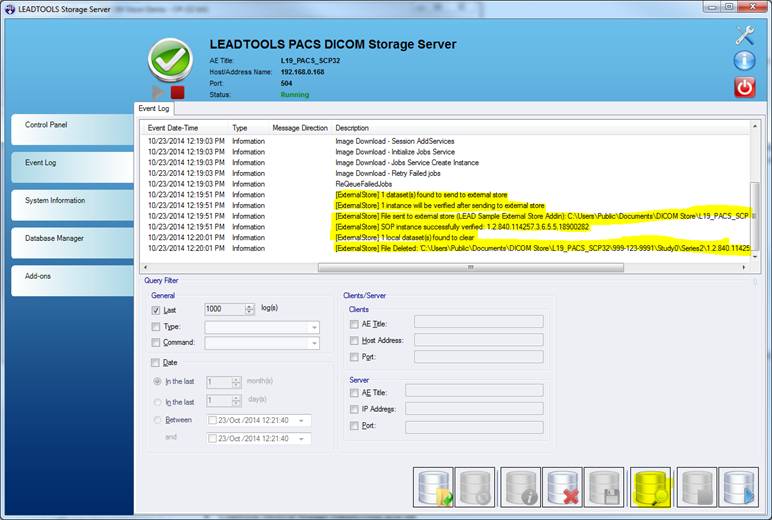
Task: Open the Add-ons section
Action: click(x=72, y=281)
